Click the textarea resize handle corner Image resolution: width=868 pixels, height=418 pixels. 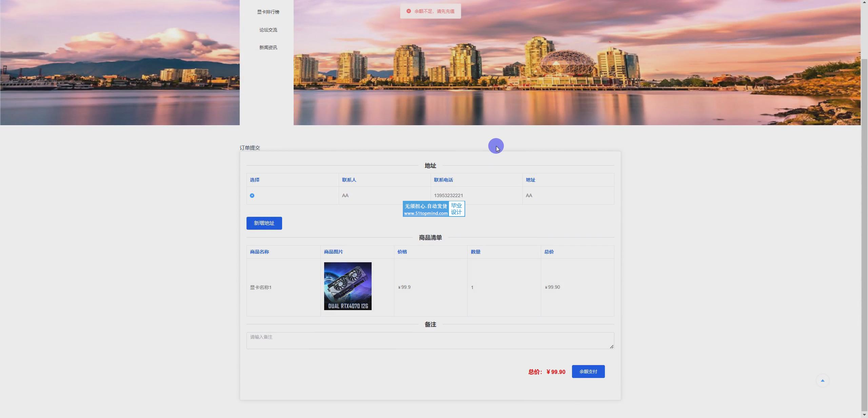pos(611,346)
